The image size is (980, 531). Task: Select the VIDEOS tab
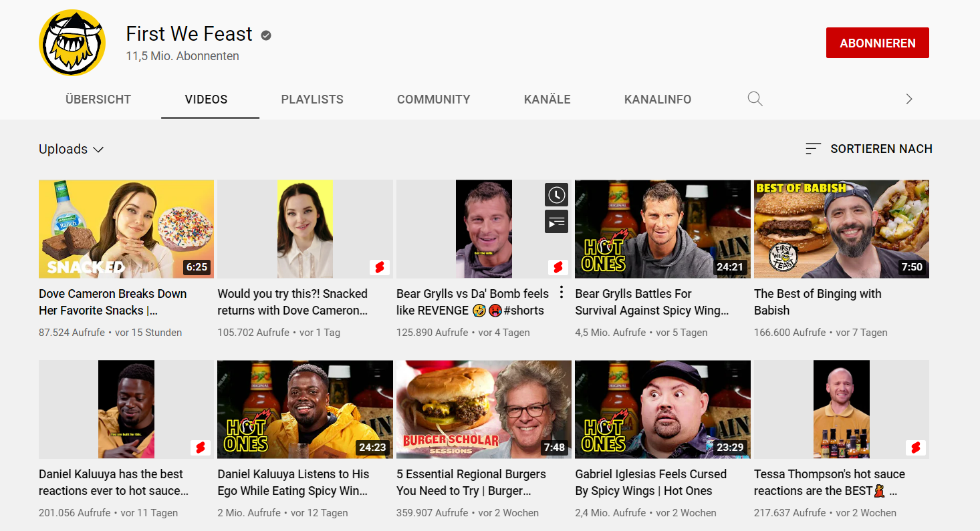click(x=207, y=100)
